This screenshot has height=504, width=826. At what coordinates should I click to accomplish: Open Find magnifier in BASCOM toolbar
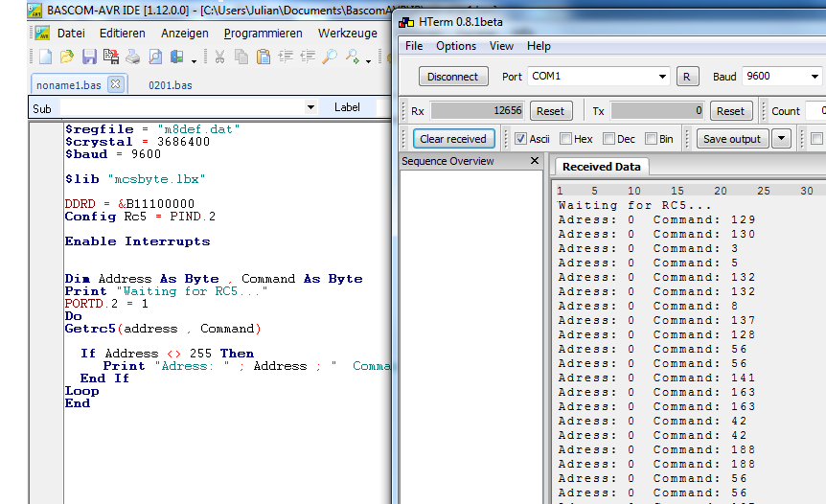click(x=330, y=57)
